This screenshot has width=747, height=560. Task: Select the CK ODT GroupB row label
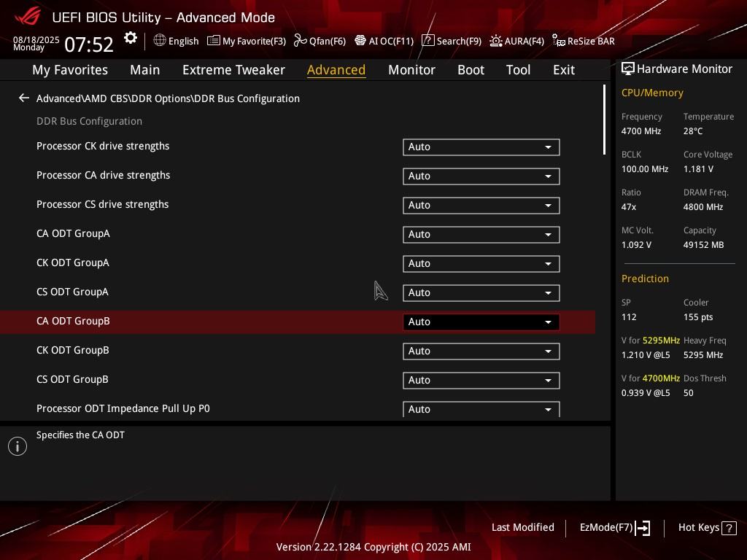click(73, 350)
